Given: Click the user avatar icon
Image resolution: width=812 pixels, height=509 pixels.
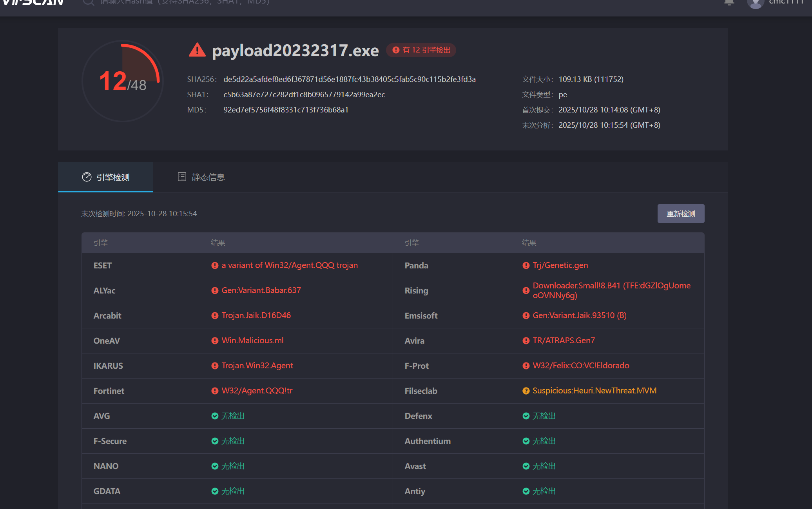Looking at the screenshot, I should click(x=755, y=3).
